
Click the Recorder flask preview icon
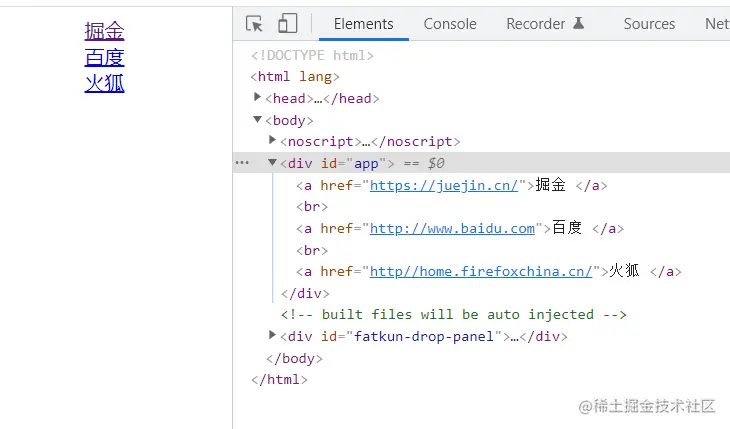(578, 24)
